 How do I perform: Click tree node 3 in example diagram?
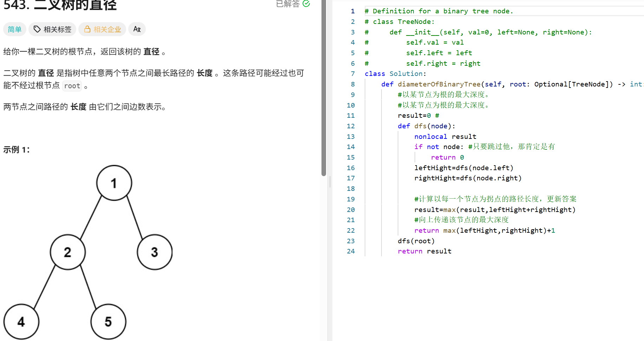click(x=155, y=252)
